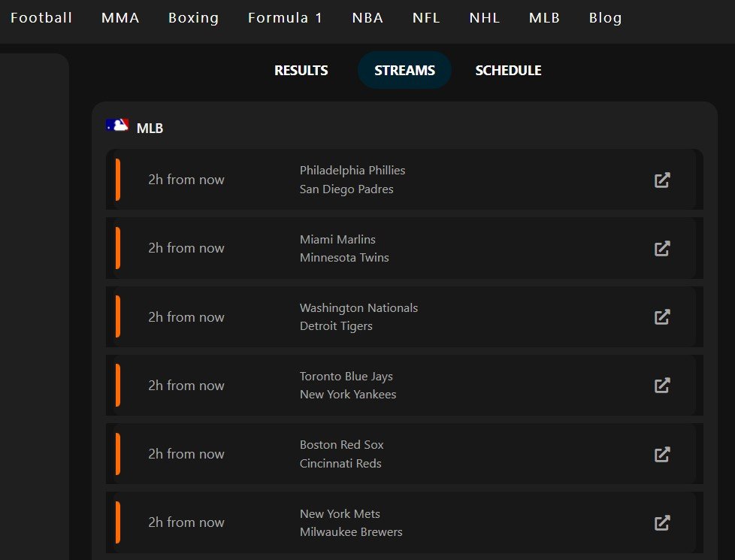The height and width of the screenshot is (560, 735).
Task: Click Milwaukee Brewers team name
Action: 351,532
